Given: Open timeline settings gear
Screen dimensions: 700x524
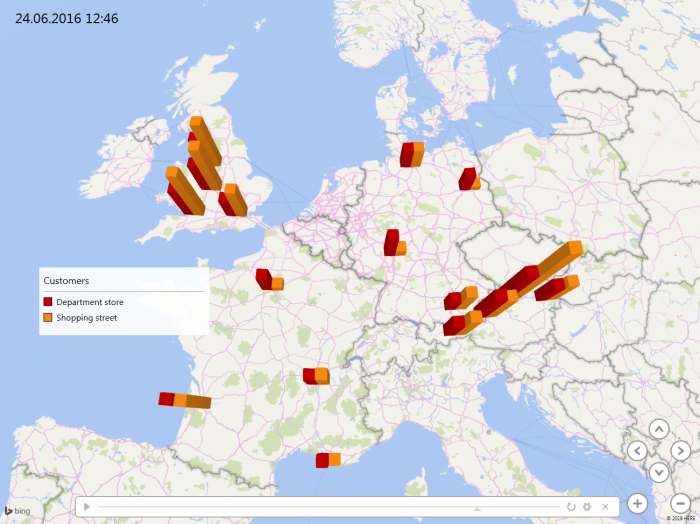Looking at the screenshot, I should coord(588,507).
